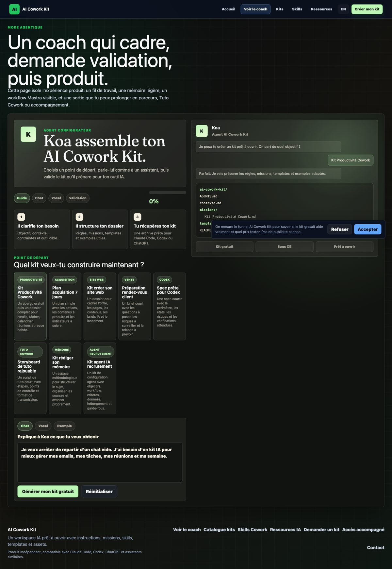Viewport: 392px width, 569px height.
Task: Click the Créer mon kit button
Action: pos(367,9)
